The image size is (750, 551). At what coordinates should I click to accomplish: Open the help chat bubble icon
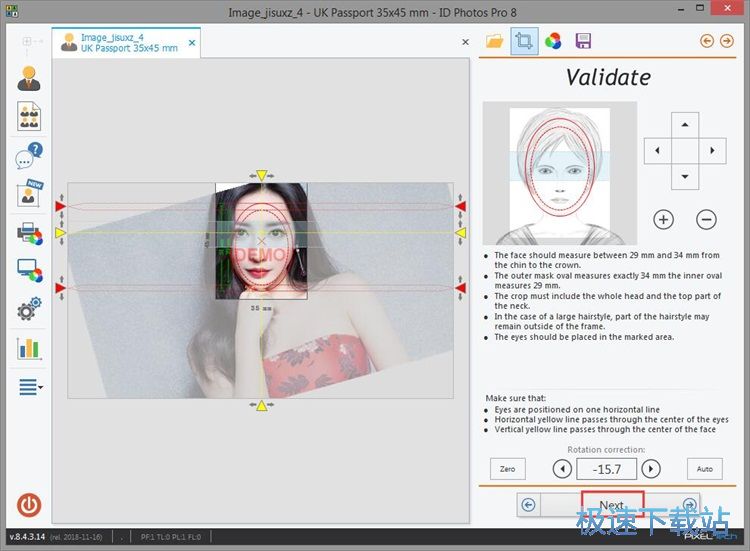(x=29, y=156)
